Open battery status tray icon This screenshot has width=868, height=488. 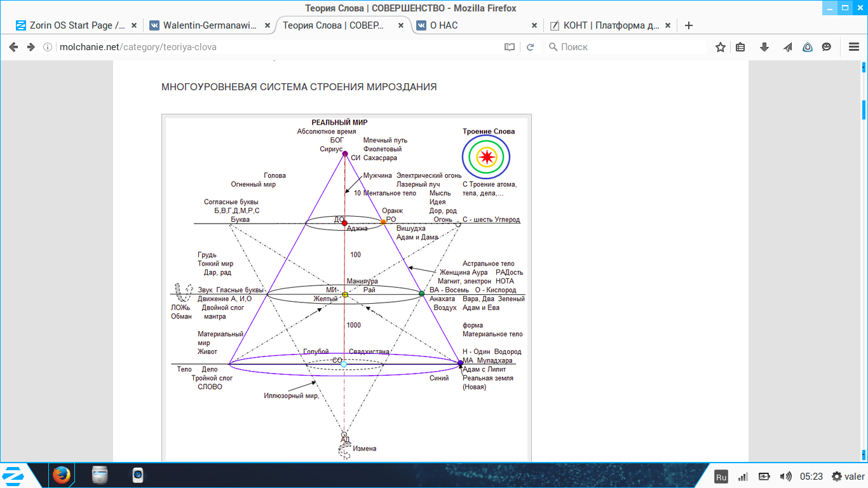(764, 477)
